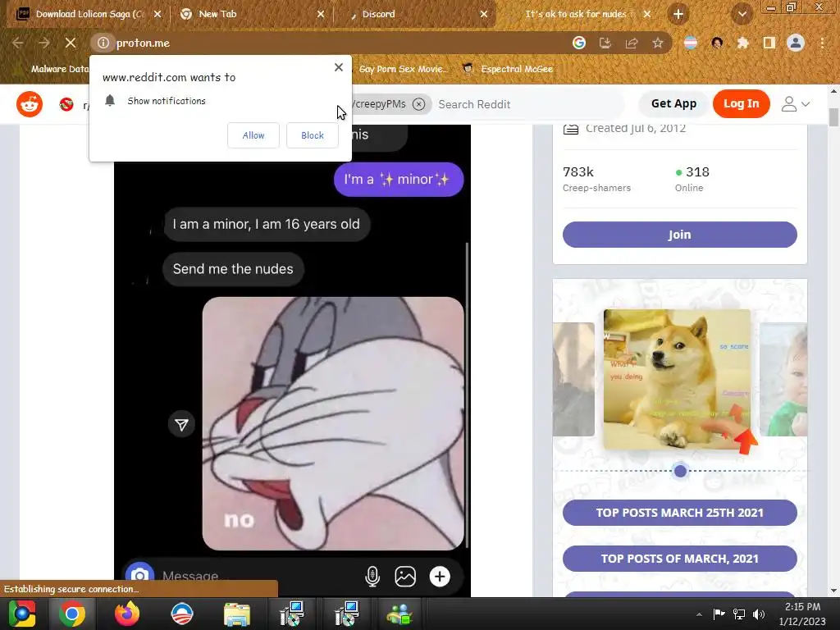View site information icon beside proton.me
The height and width of the screenshot is (630, 840).
(x=103, y=43)
